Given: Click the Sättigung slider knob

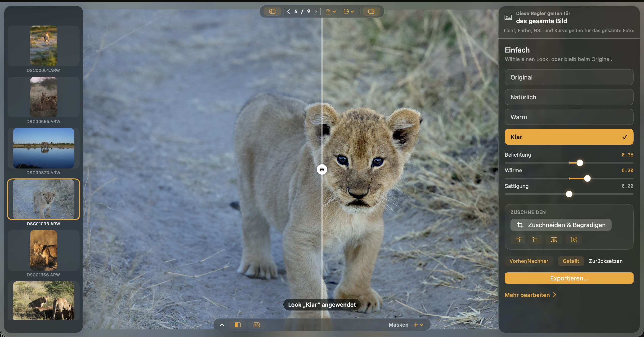Looking at the screenshot, I should pos(569,194).
